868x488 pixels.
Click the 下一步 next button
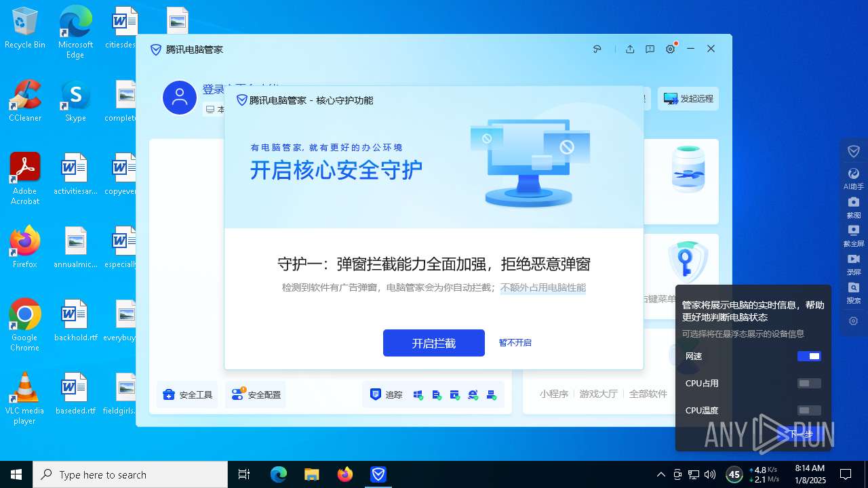800,434
